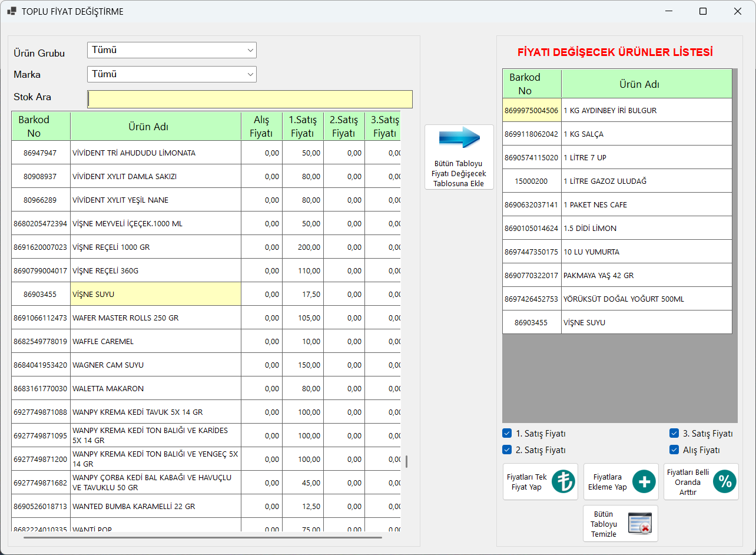The height and width of the screenshot is (555, 756).
Task: Toggle the 1. Satış Fiyatı checkbox
Action: (x=507, y=433)
